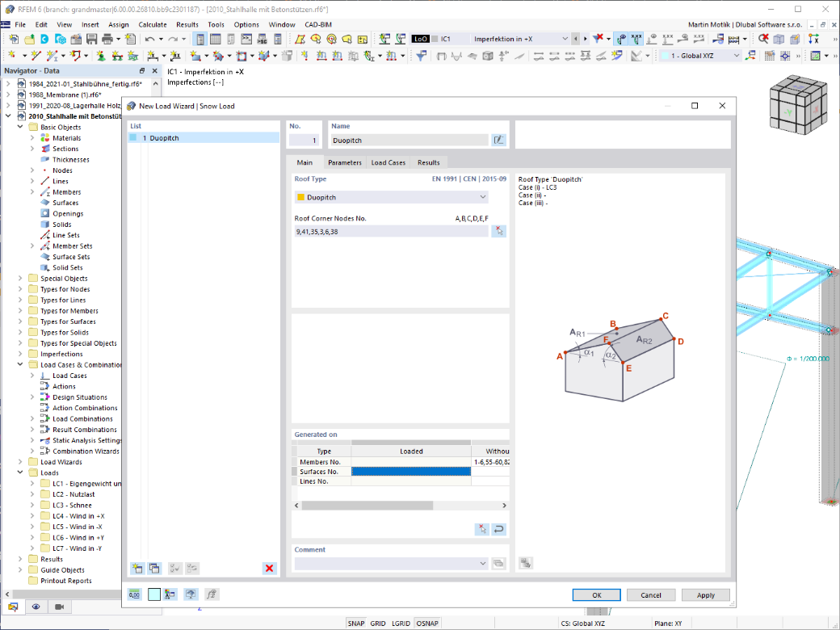Screen dimensions: 840x630
Task: Click the Cancel button
Action: click(651, 595)
